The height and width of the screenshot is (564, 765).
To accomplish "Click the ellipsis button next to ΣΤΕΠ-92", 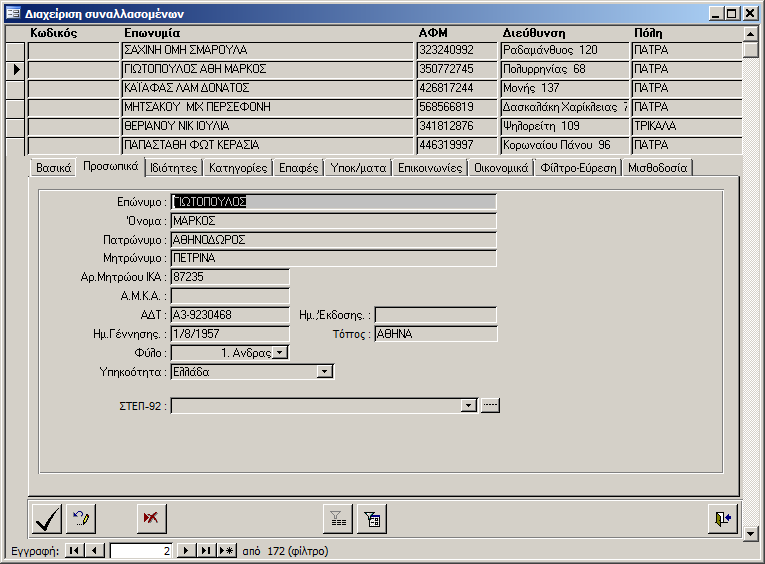I will click(x=489, y=405).
